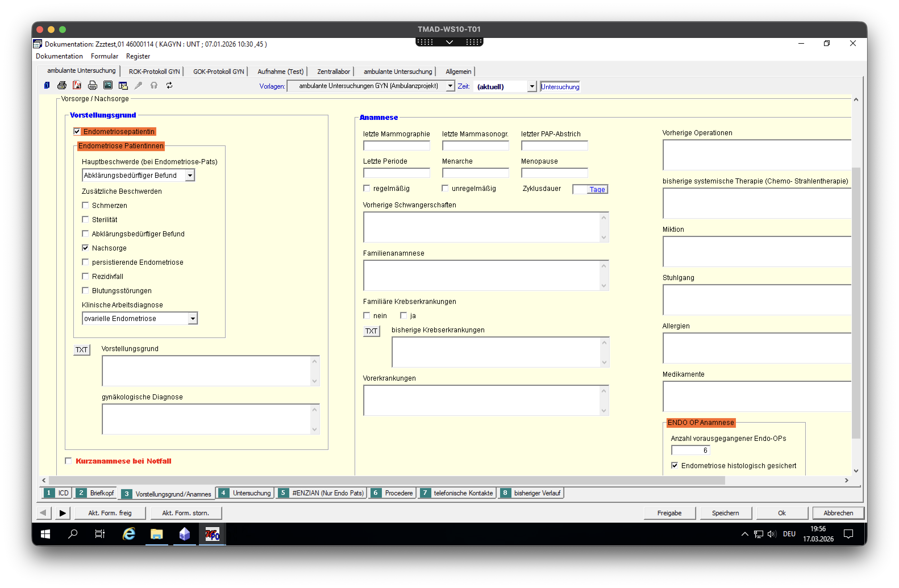Tick Kurzanamnese bei Notfall checkbox

68,461
